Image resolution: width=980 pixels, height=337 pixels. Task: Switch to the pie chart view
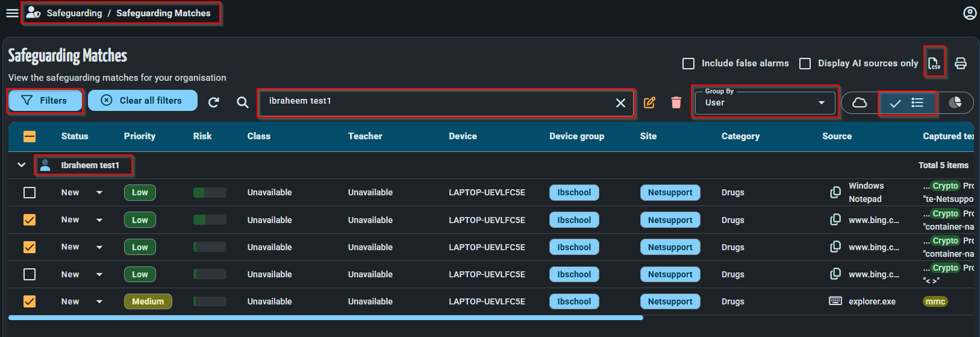click(955, 102)
